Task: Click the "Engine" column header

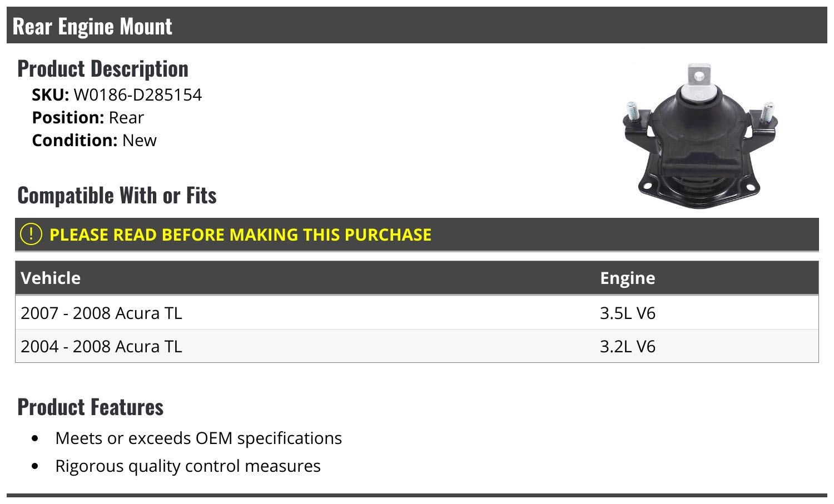Action: point(627,278)
